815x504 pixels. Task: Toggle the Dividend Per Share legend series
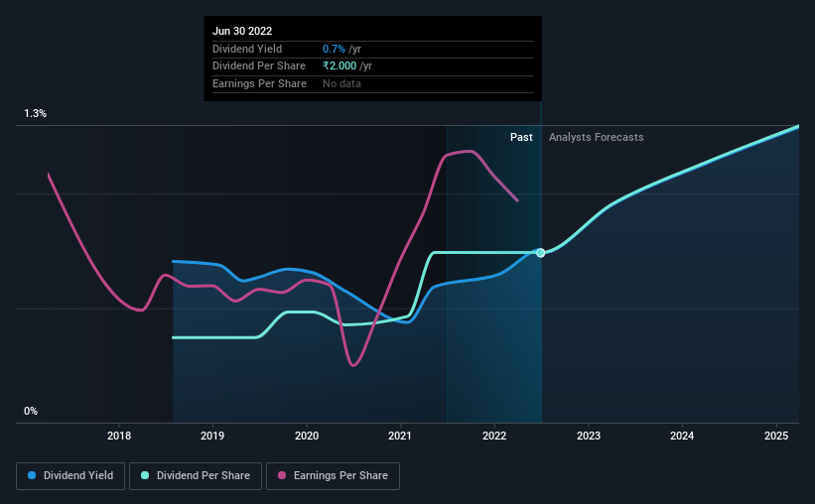pyautogui.click(x=196, y=476)
